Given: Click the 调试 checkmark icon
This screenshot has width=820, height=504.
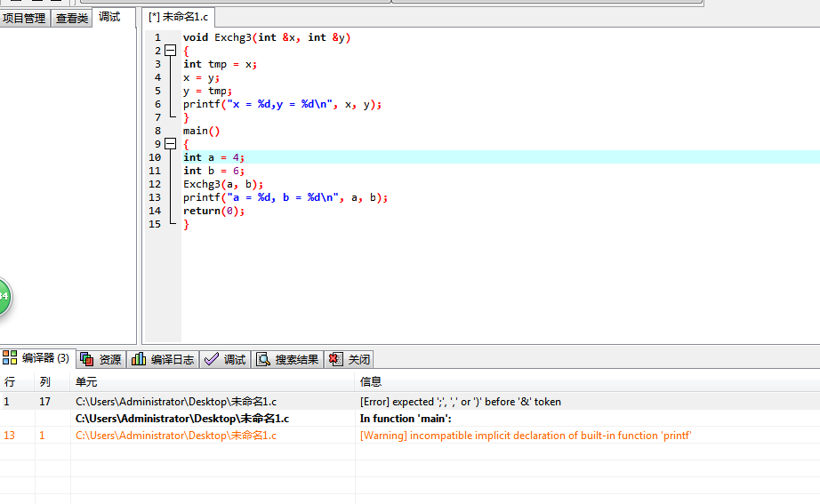Looking at the screenshot, I should 212,358.
